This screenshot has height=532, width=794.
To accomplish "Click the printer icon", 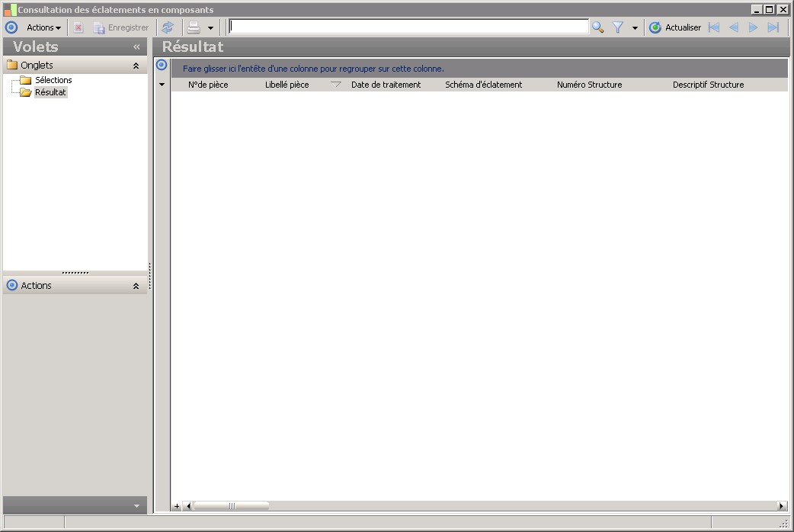I will [194, 27].
